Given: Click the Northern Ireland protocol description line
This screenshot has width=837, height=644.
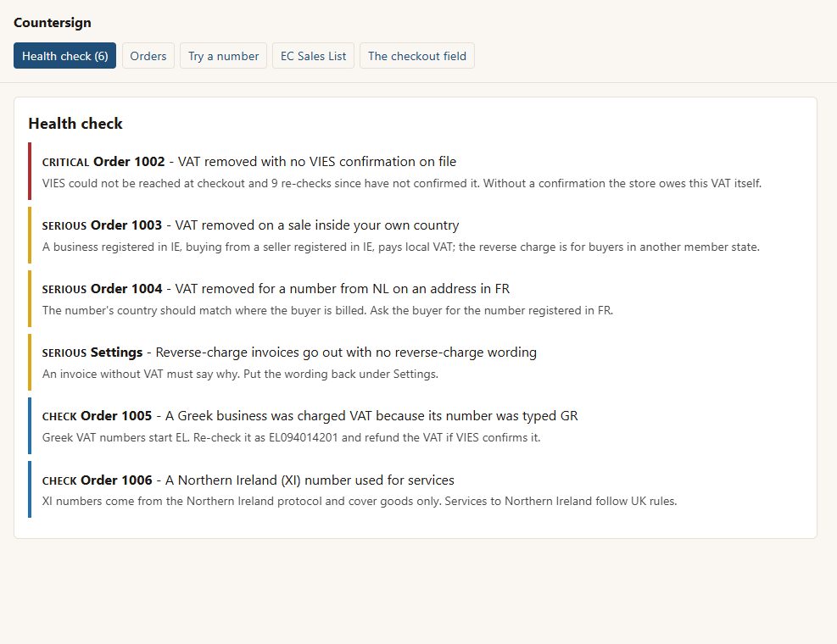Looking at the screenshot, I should click(360, 501).
